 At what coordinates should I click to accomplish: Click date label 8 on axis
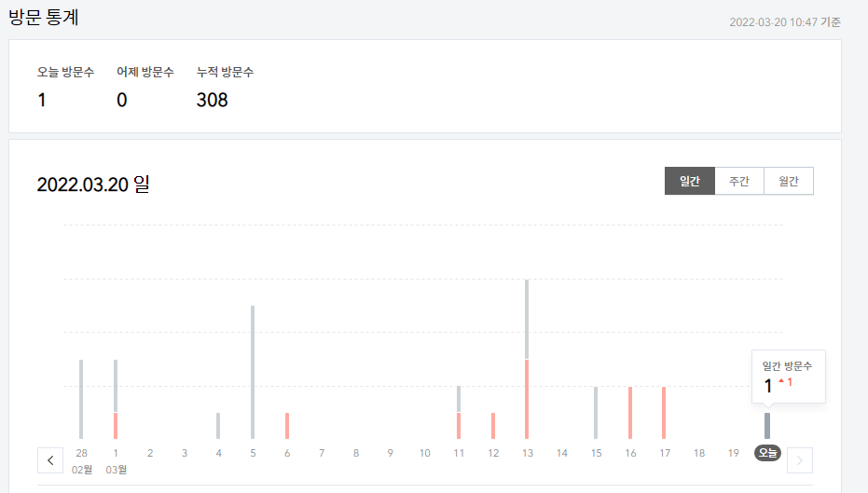(356, 453)
